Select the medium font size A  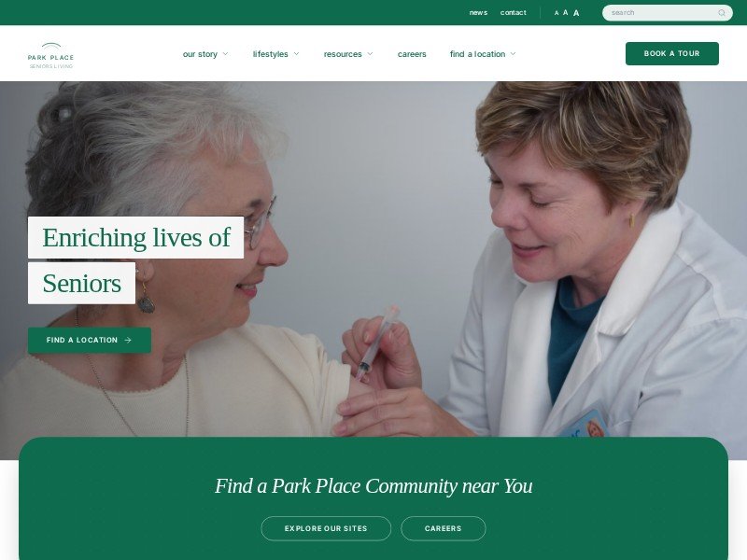(x=566, y=13)
